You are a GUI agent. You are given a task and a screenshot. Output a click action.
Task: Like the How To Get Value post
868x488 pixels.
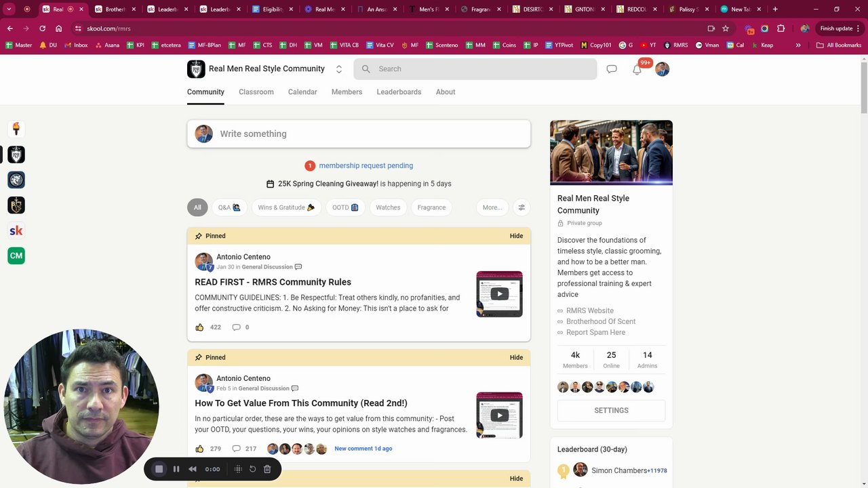(x=199, y=449)
